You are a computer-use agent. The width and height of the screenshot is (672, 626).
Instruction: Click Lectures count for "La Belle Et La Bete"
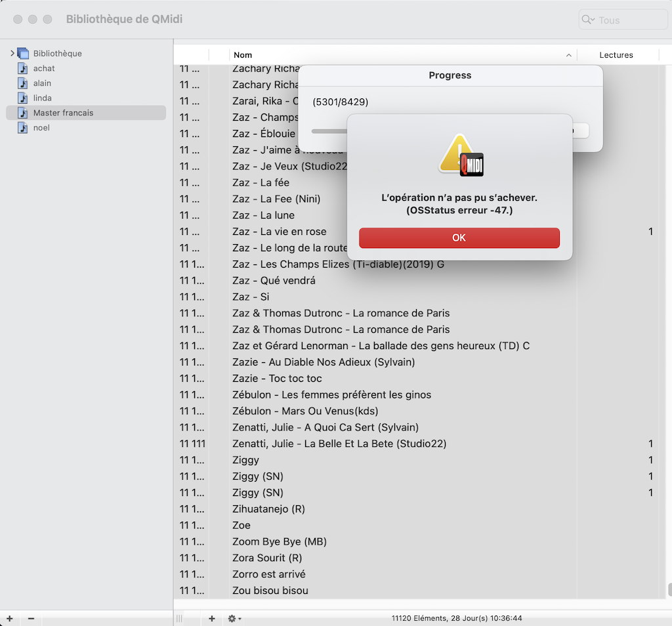point(650,444)
